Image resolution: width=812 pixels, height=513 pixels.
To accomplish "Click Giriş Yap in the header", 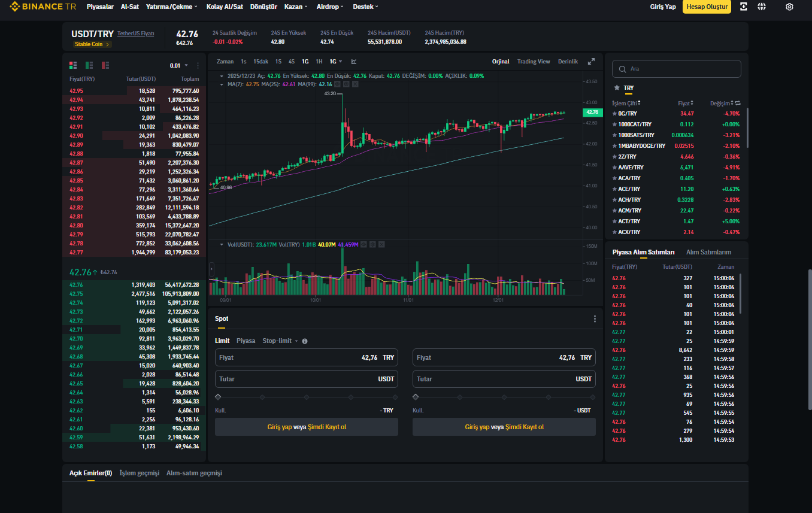I will [x=663, y=7].
